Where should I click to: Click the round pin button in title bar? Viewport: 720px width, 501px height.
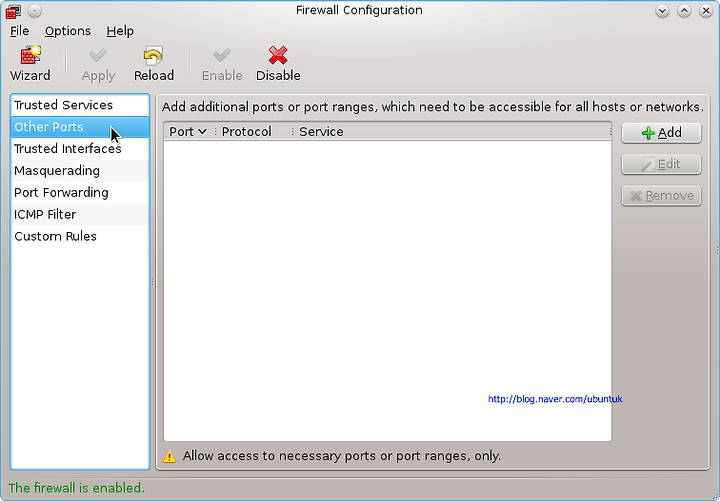pyautogui.click(x=34, y=11)
